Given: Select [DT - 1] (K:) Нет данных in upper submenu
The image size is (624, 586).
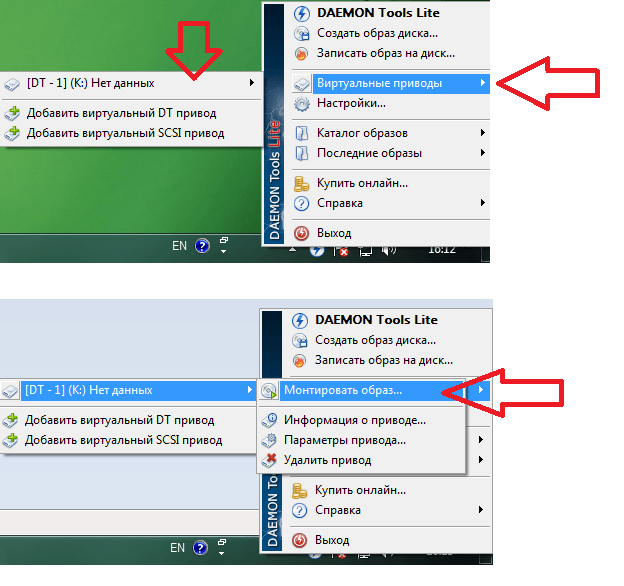Looking at the screenshot, I should coord(130,83).
